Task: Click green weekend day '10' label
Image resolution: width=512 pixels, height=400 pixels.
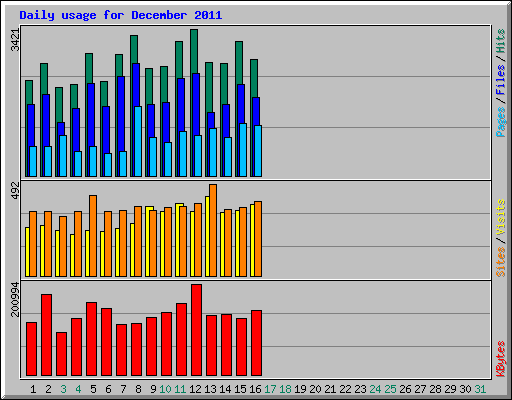Action: (x=165, y=389)
